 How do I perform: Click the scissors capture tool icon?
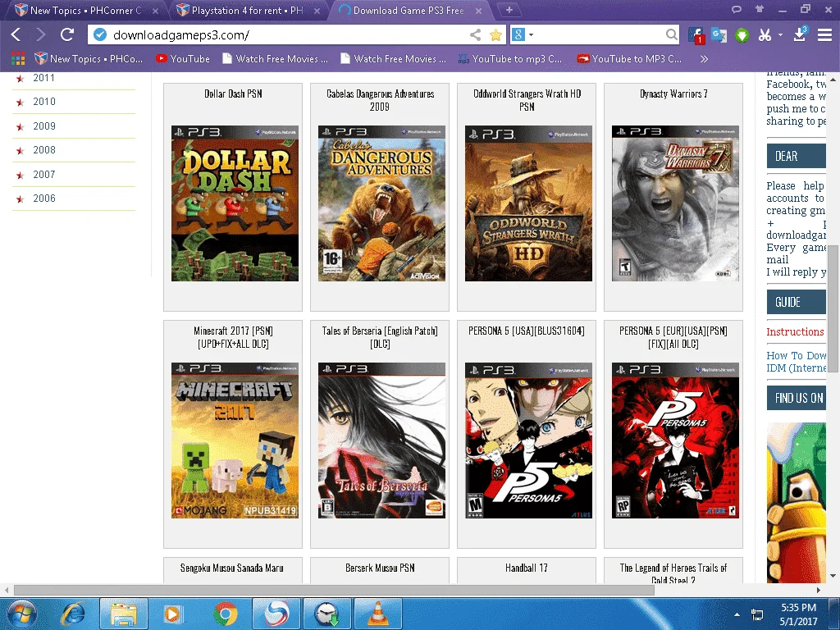pyautogui.click(x=765, y=34)
